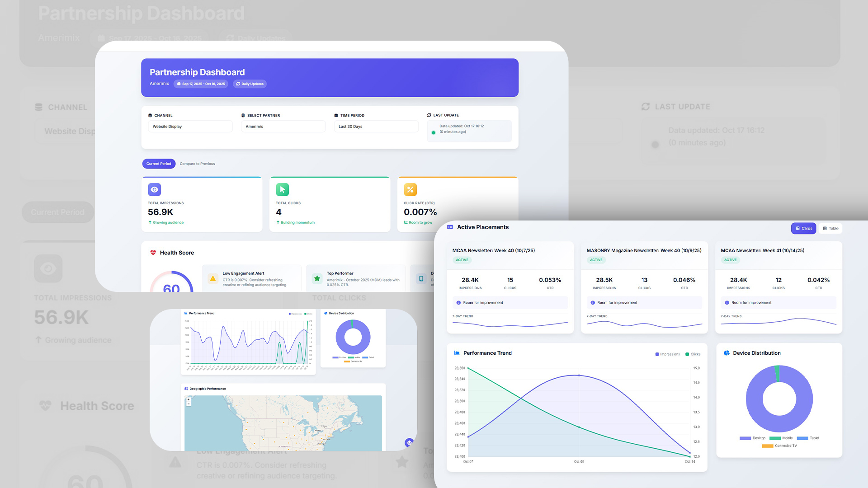Click the heart icon beside Health Score
Screen dimensions: 868x488
153,253
